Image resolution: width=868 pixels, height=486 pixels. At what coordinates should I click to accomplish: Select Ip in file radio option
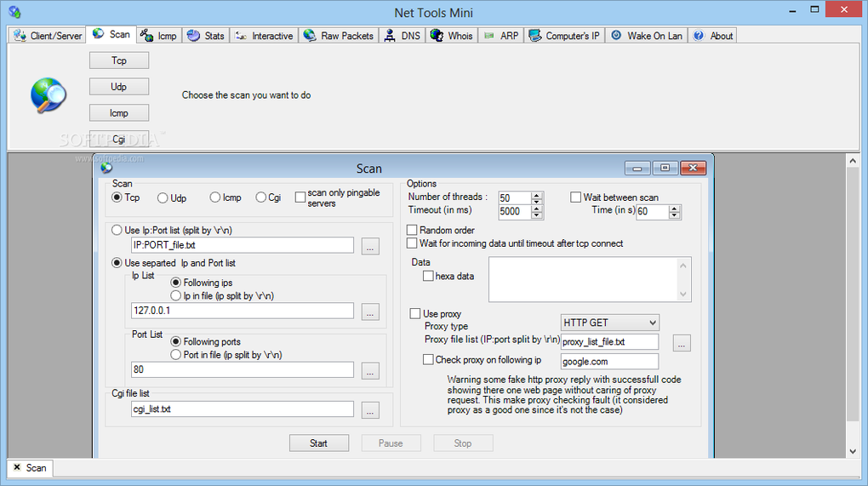point(175,295)
